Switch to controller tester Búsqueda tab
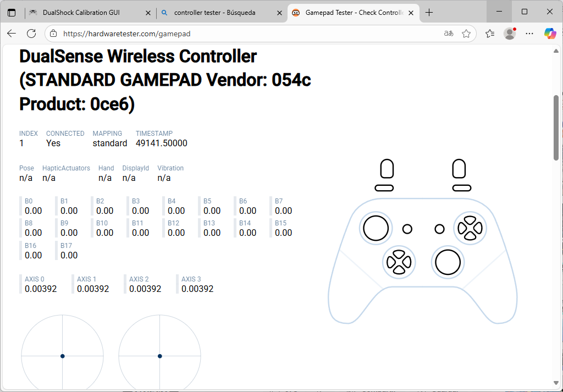563x392 pixels. 222,13
